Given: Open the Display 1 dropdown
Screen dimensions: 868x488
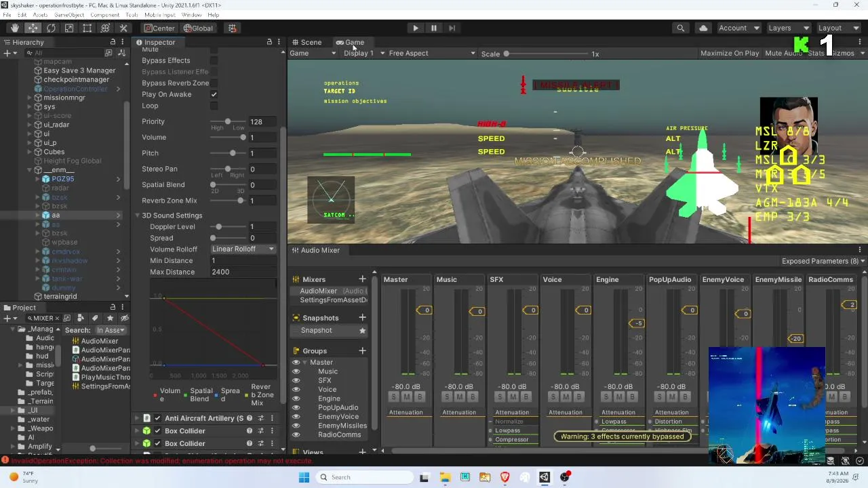Looking at the screenshot, I should point(364,53).
